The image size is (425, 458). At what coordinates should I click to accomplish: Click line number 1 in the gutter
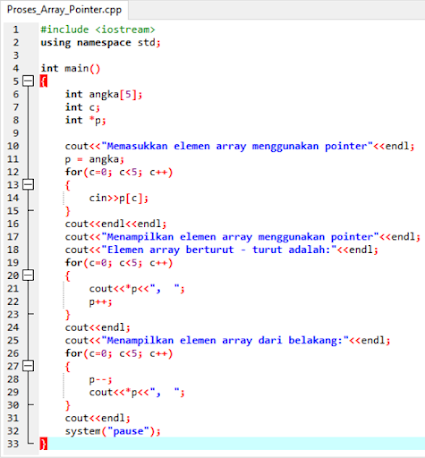[16, 30]
